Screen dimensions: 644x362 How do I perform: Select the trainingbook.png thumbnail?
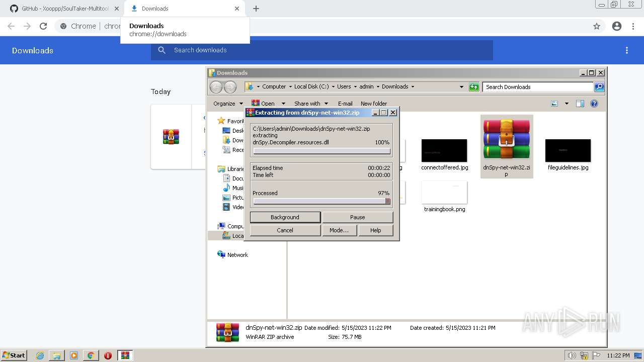coord(444,192)
